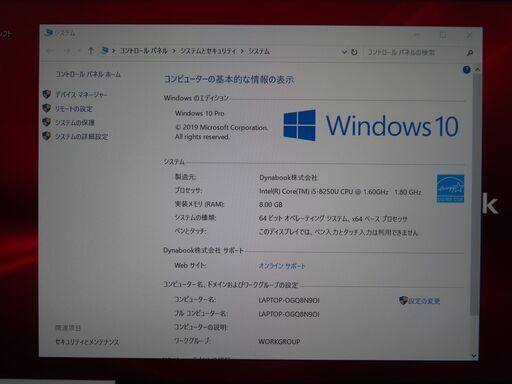Click the shield icon beside システムの詳細設定
The image size is (512, 384).
(47, 136)
